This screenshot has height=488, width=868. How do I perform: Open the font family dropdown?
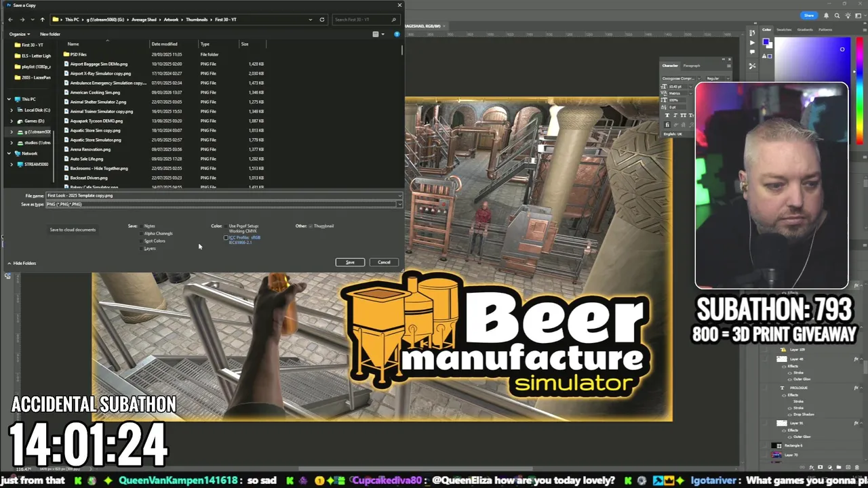coord(699,78)
